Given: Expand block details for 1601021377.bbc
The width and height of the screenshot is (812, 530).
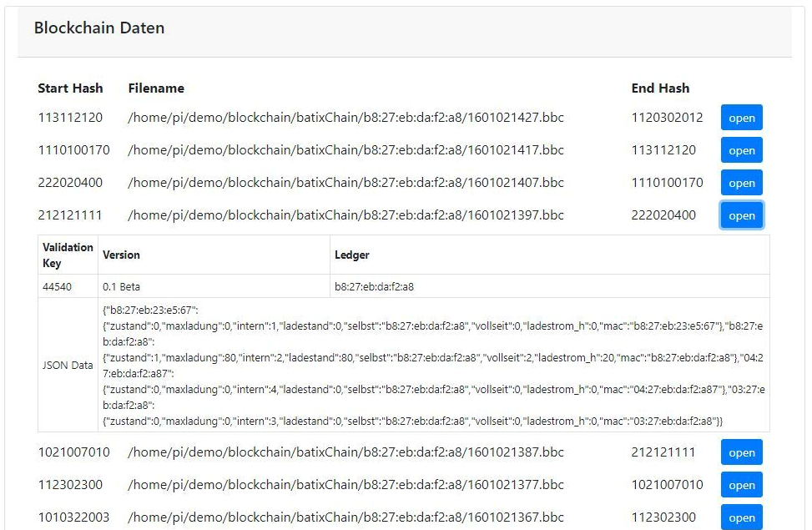Looking at the screenshot, I should tap(741, 485).
